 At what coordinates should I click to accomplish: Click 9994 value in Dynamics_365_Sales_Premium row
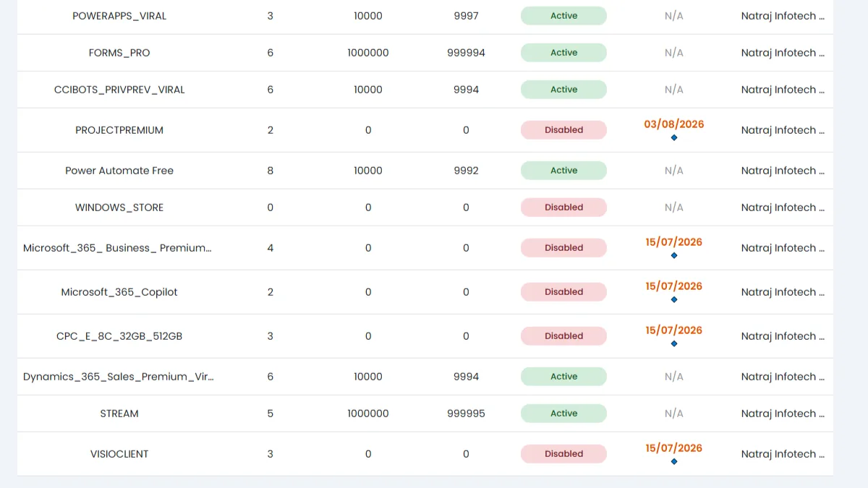[x=466, y=377]
